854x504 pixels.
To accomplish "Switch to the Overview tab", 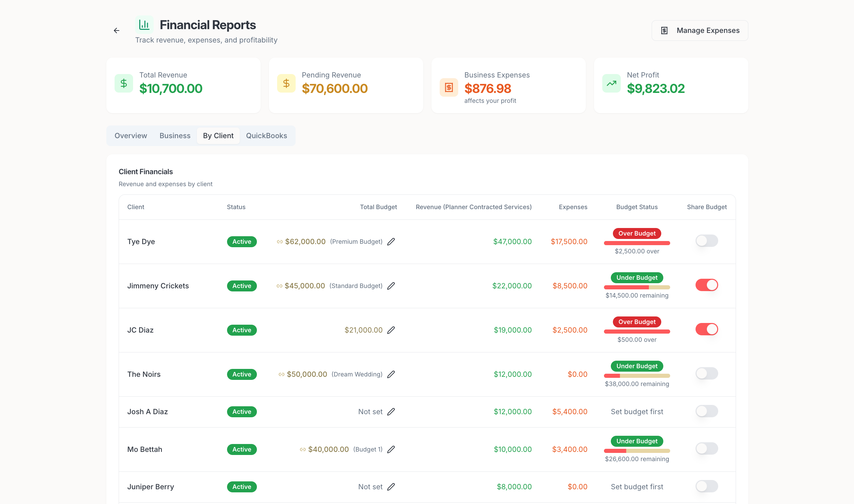I will (x=131, y=136).
